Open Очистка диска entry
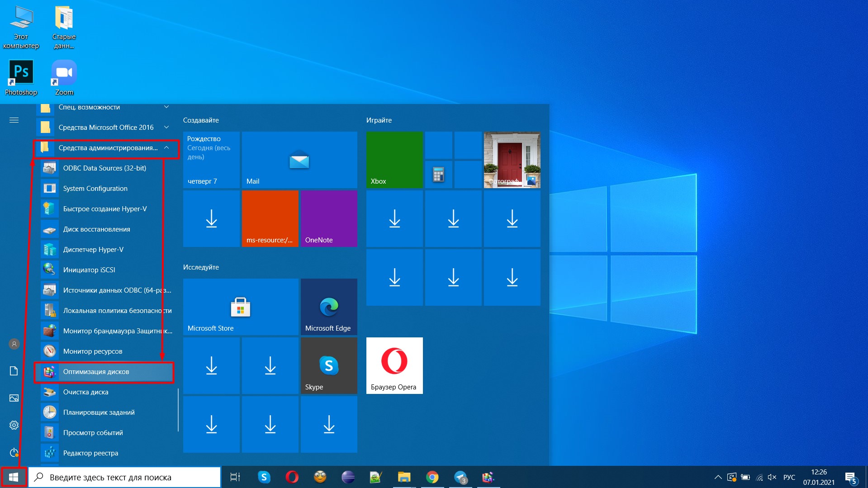The image size is (868, 488). pyautogui.click(x=85, y=392)
